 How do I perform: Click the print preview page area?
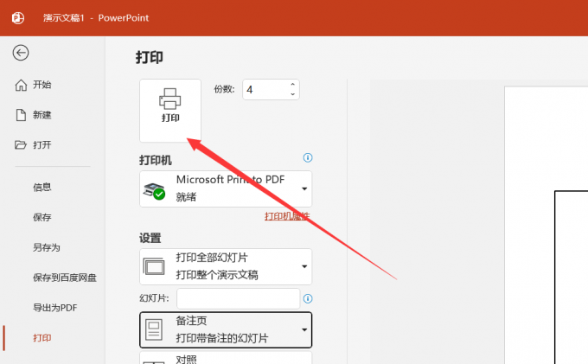(x=546, y=225)
